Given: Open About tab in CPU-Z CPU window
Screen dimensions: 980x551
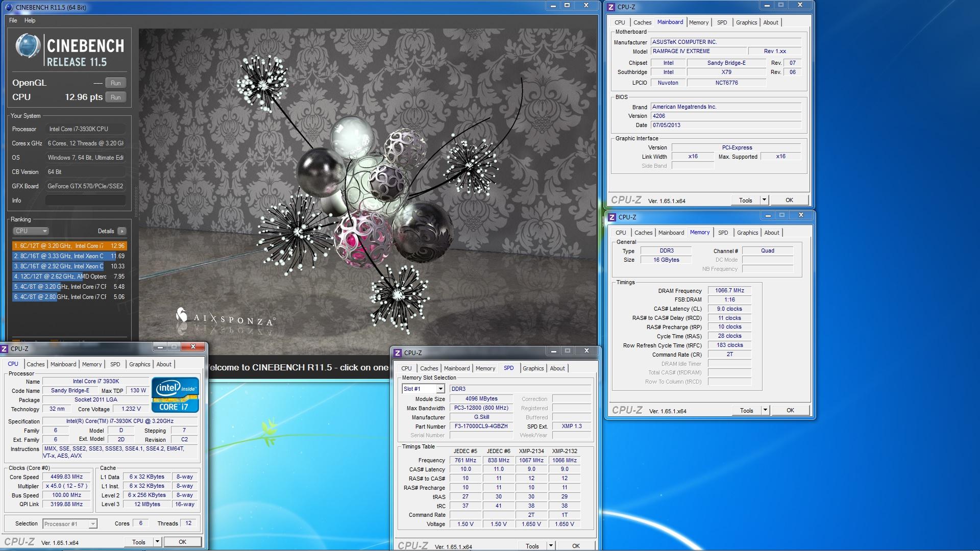Looking at the screenshot, I should (164, 364).
